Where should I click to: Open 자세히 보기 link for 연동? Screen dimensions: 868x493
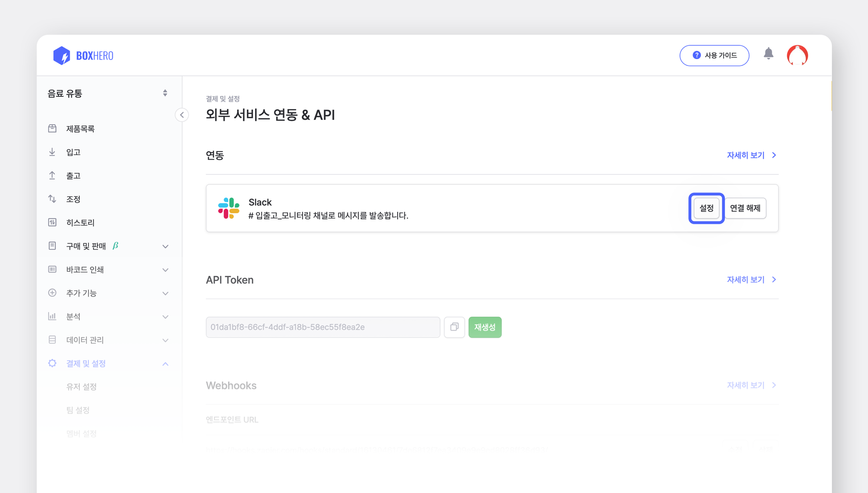click(751, 155)
